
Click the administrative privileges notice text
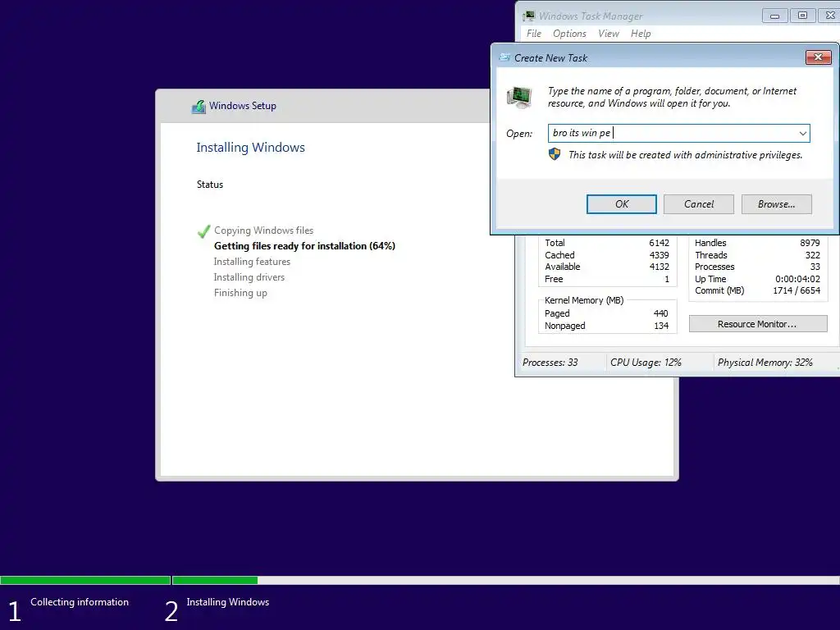[x=685, y=155]
